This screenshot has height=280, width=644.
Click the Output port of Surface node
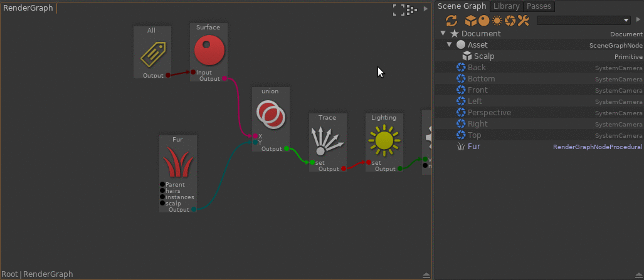click(x=224, y=79)
